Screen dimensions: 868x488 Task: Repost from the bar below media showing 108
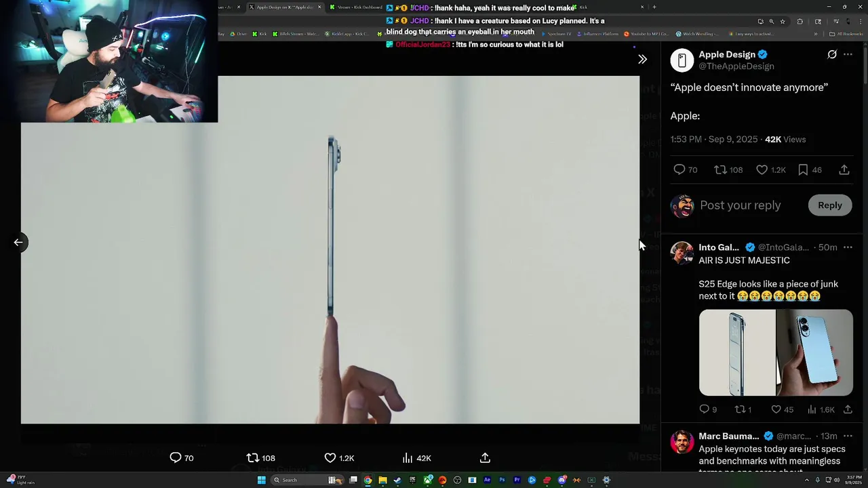(260, 458)
